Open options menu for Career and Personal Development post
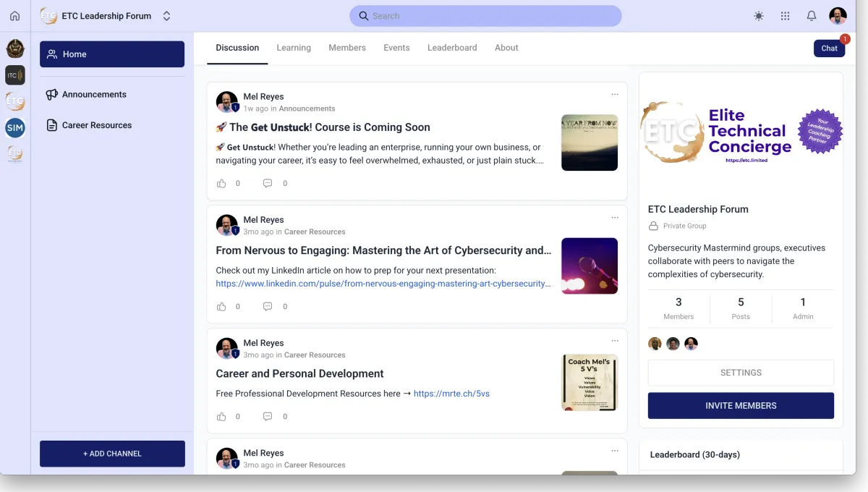The image size is (868, 492). click(x=615, y=341)
